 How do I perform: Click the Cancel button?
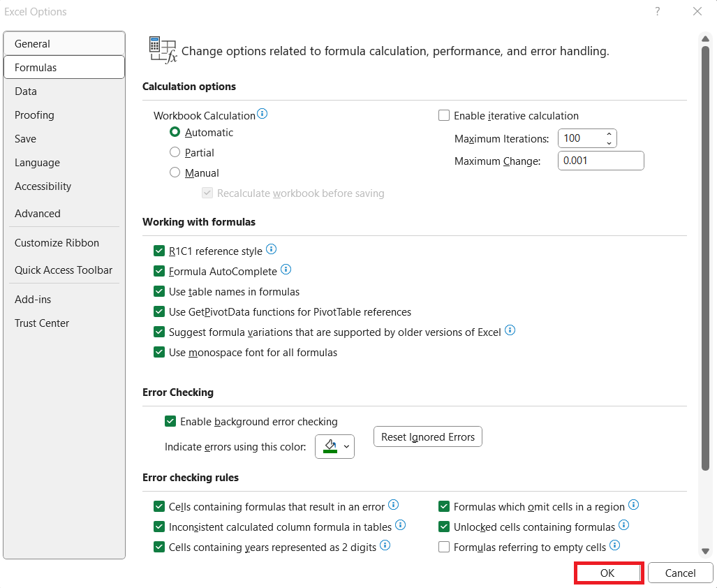(681, 573)
